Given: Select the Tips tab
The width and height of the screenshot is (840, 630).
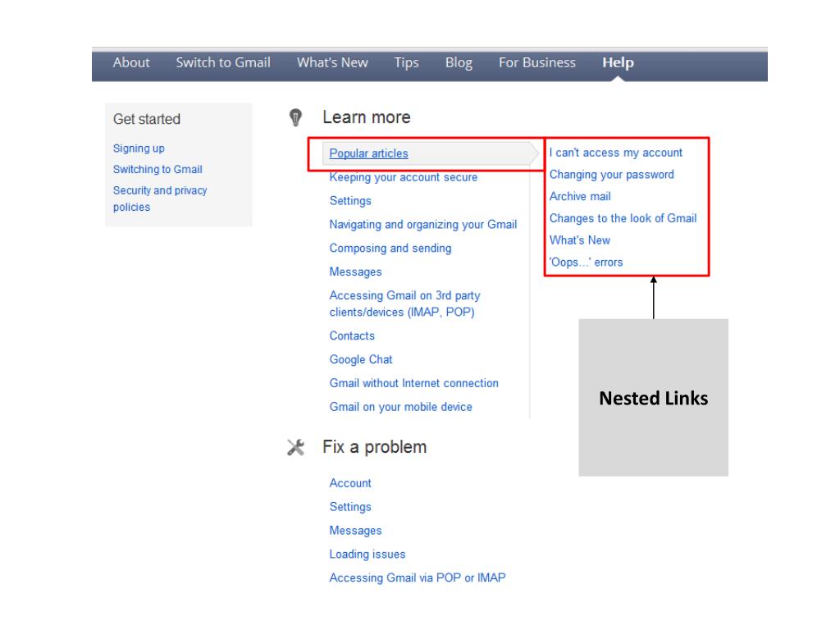Looking at the screenshot, I should [x=407, y=62].
